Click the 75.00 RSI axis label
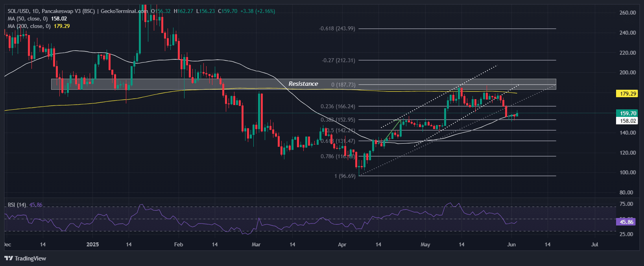The image size is (644, 266). click(626, 204)
